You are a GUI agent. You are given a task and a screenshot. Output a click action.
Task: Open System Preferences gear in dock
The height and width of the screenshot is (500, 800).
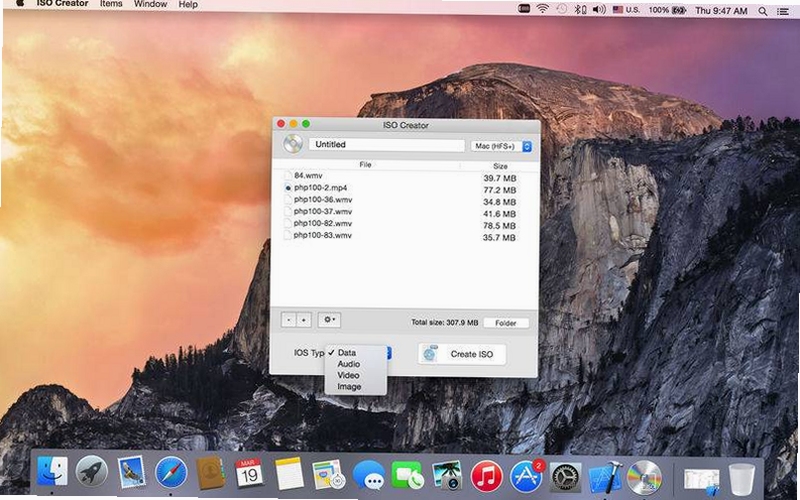(565, 476)
